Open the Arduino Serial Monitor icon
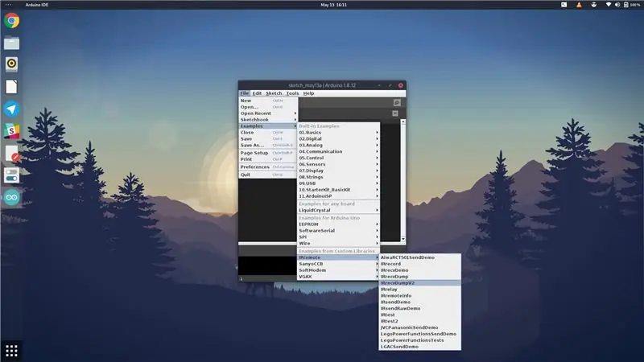Screen dimensions: 644x362 click(397, 103)
